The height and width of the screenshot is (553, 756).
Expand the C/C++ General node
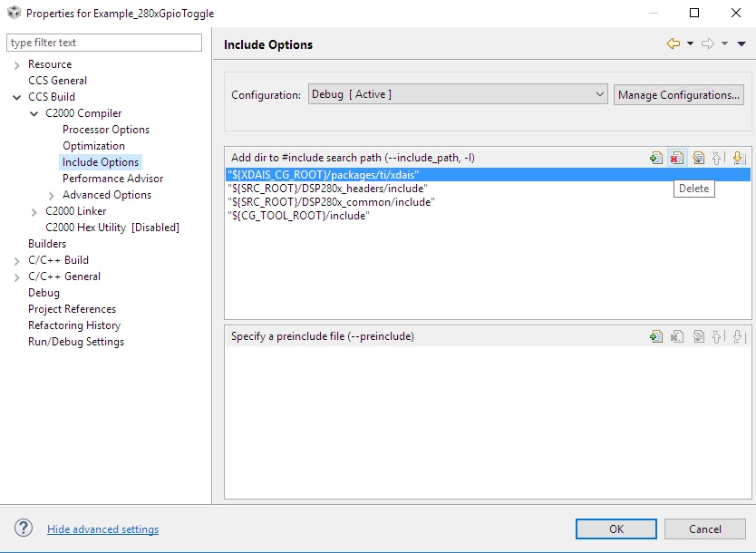pyautogui.click(x=17, y=277)
